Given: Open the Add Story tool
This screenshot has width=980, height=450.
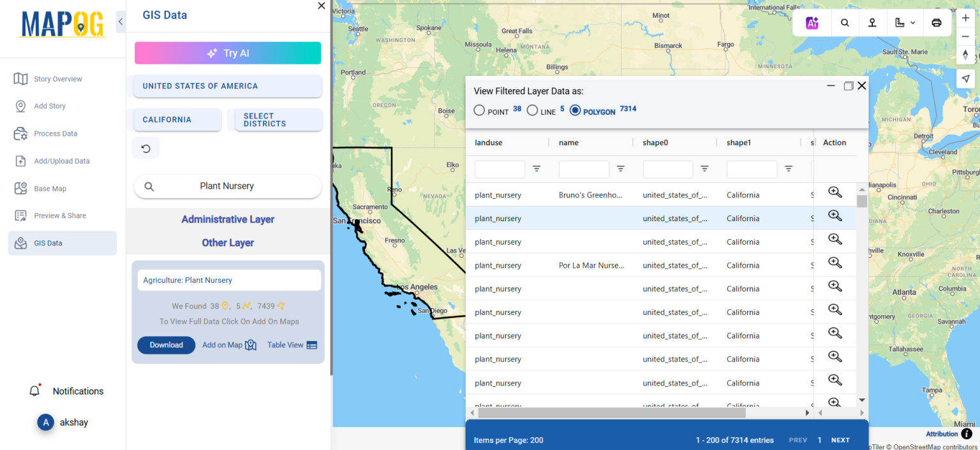Looking at the screenshot, I should click(x=21, y=106).
